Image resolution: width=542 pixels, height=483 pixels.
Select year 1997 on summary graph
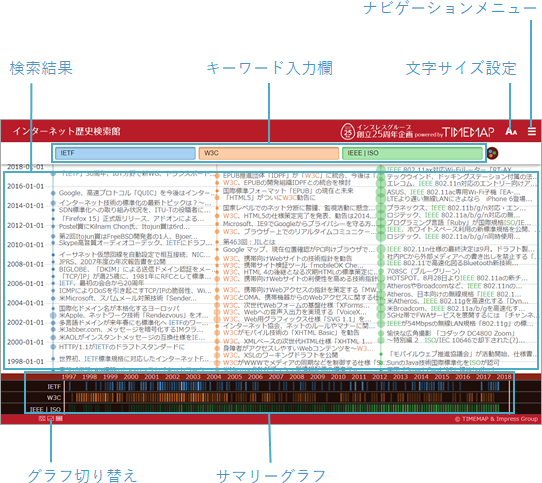[x=69, y=377]
